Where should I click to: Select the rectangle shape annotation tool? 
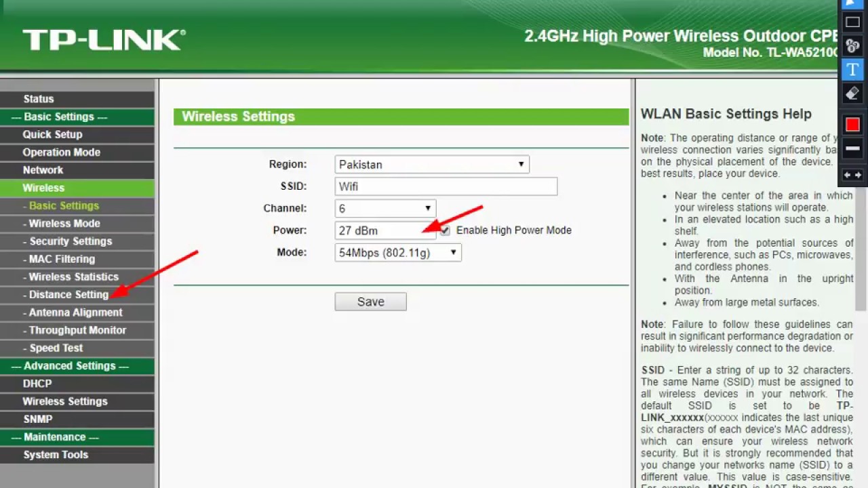[852, 22]
